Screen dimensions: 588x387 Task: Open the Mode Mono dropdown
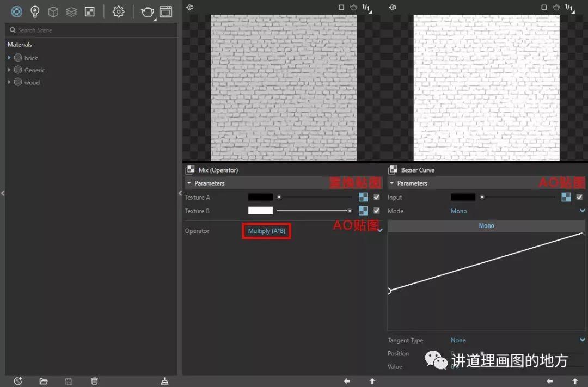tap(518, 211)
